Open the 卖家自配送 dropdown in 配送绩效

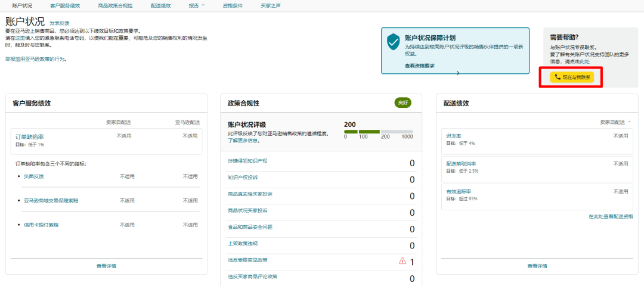pos(616,122)
